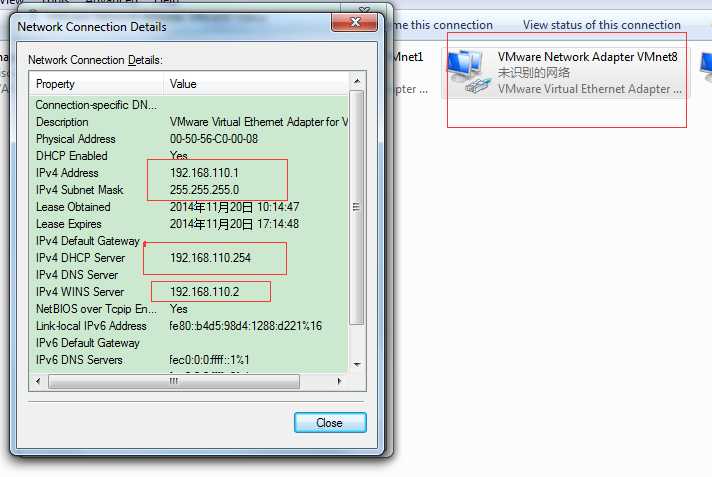Click the value 192.168.110.1
Screen dimensions: 712x477
pos(204,173)
